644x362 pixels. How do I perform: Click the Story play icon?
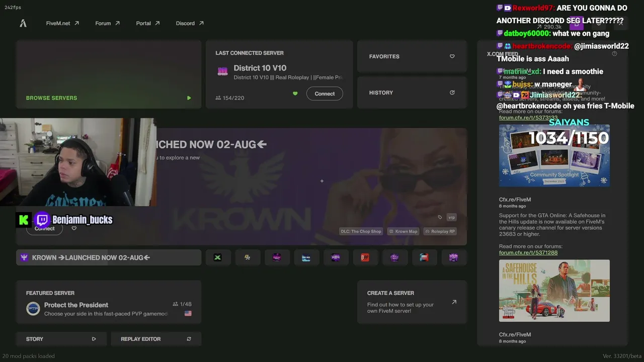(x=94, y=339)
